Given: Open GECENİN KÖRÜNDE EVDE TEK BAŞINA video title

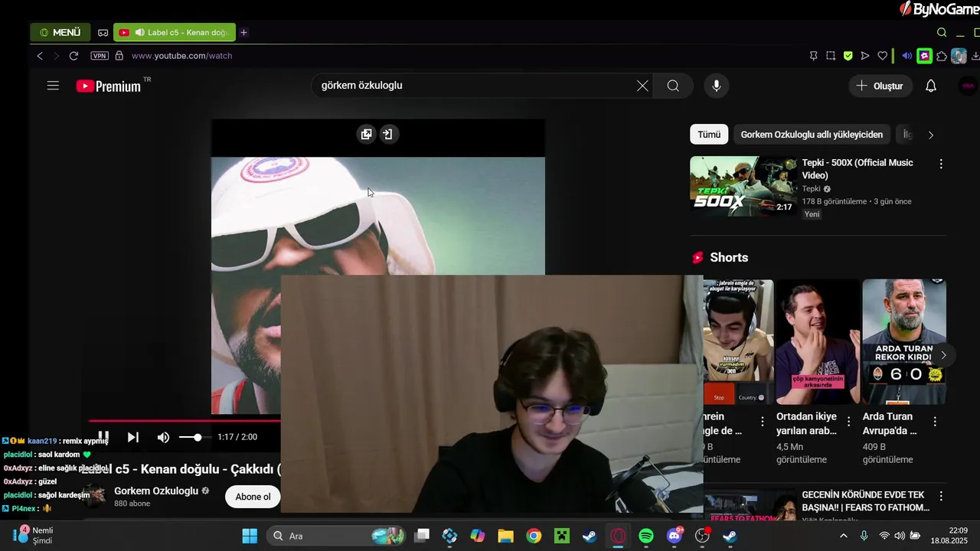Looking at the screenshot, I should pyautogui.click(x=866, y=501).
